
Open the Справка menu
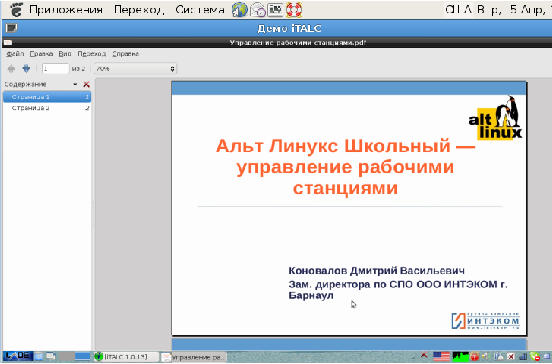point(125,54)
